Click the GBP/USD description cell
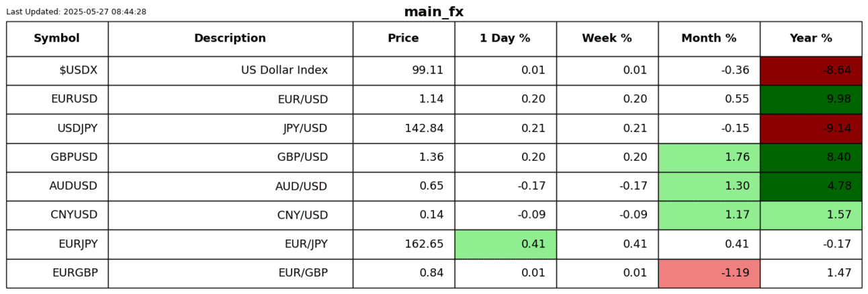 tap(230, 157)
